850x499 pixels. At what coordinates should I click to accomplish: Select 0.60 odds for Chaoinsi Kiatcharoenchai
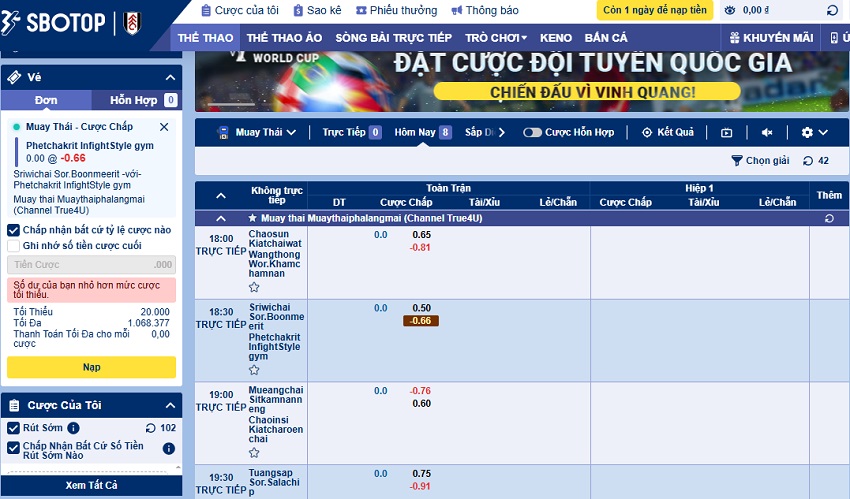(421, 404)
